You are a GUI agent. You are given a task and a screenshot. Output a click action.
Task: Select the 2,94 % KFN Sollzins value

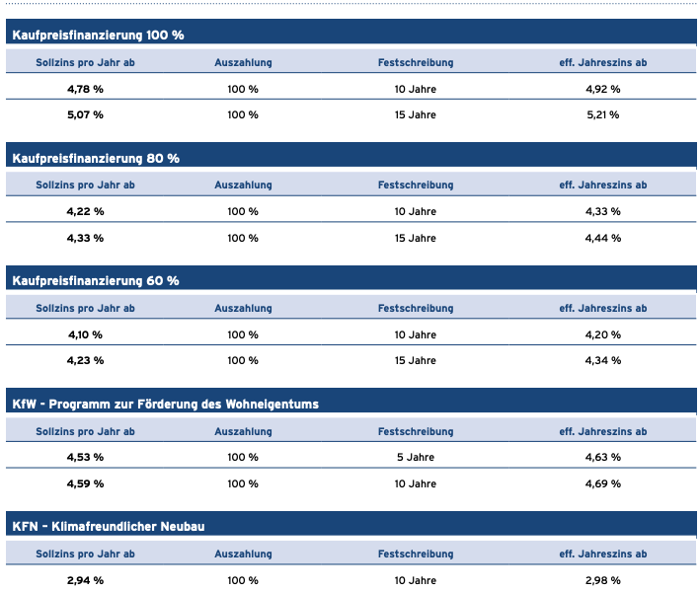point(85,580)
